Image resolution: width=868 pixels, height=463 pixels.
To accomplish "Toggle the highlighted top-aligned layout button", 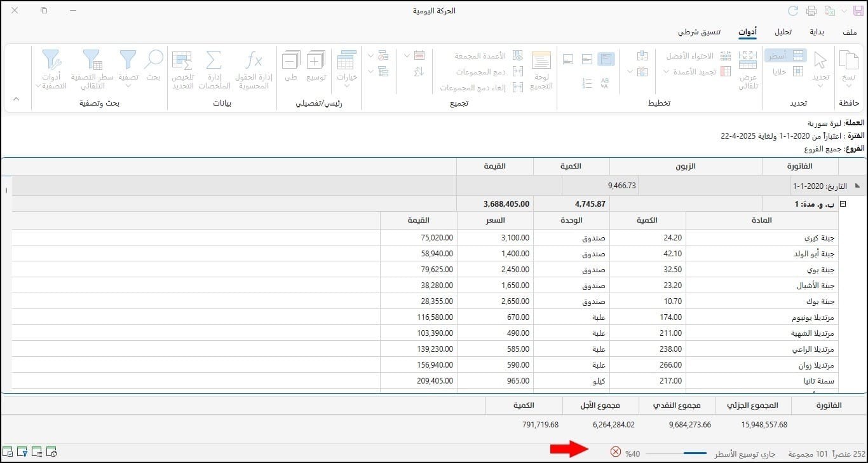I will [607, 59].
